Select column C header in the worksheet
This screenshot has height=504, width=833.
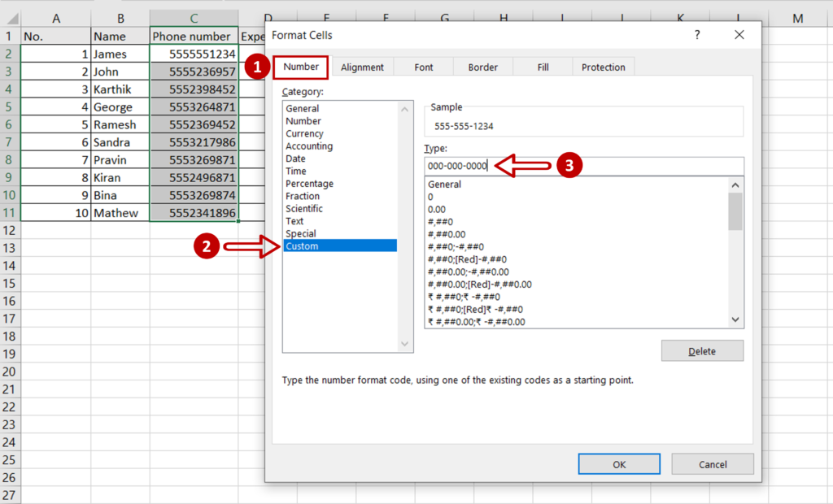(x=193, y=16)
